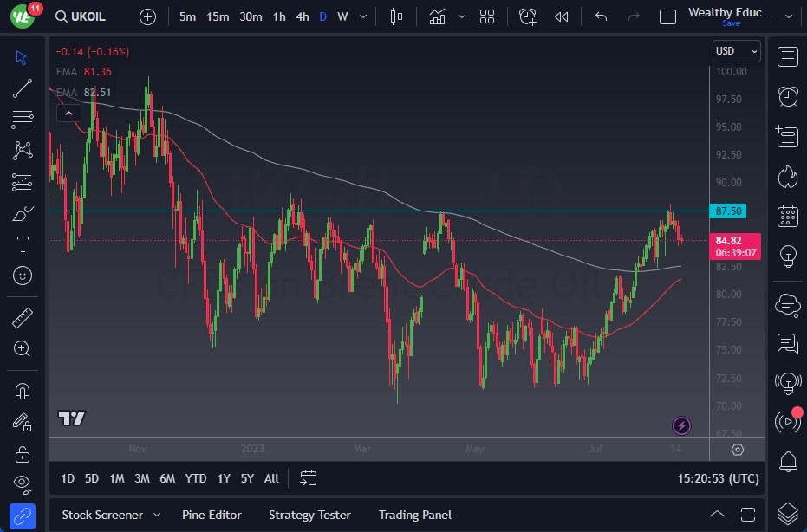Open the USD currency dropdown
This screenshot has height=532, width=807.
(736, 51)
